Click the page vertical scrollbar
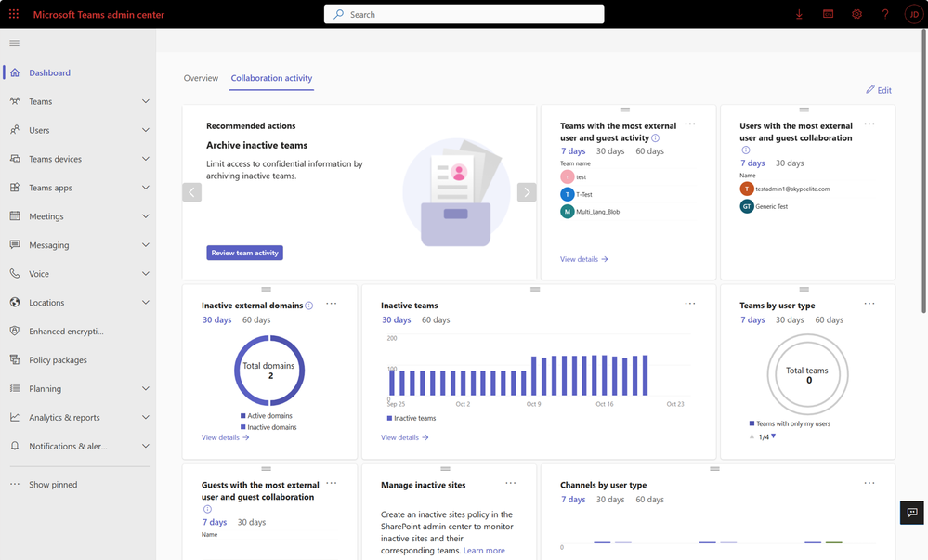This screenshot has width=928, height=560. [924, 172]
